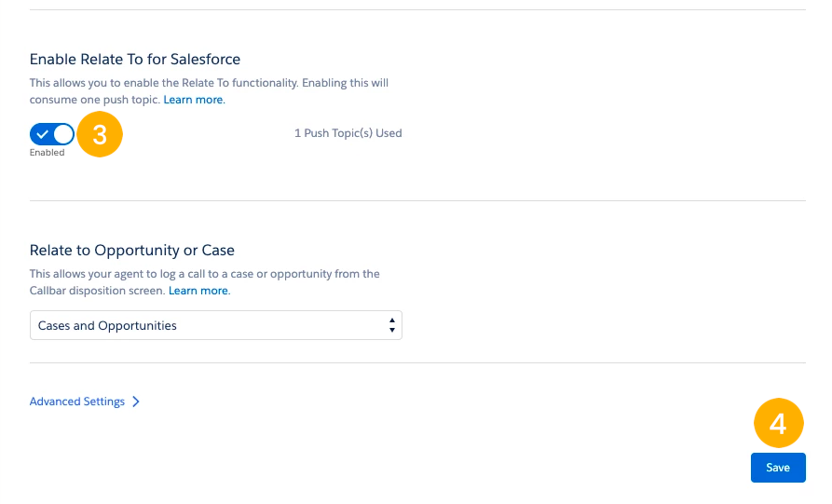832x504 pixels.
Task: Toggle the Enable Relate To switch
Action: [52, 134]
